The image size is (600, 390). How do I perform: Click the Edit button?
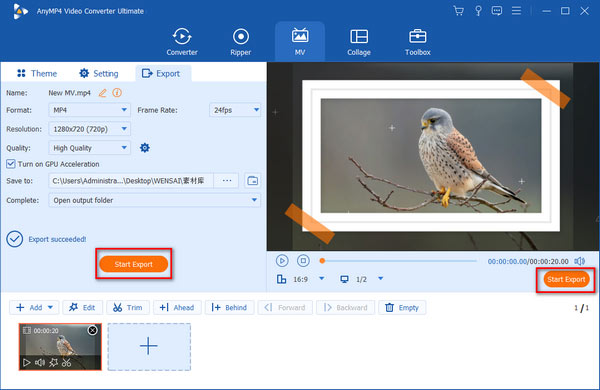coord(83,308)
